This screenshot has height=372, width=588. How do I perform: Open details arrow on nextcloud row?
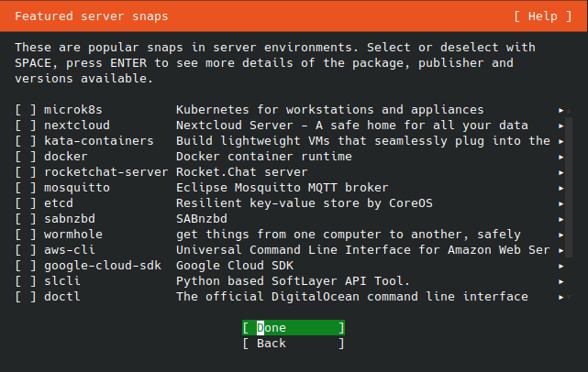pyautogui.click(x=561, y=126)
